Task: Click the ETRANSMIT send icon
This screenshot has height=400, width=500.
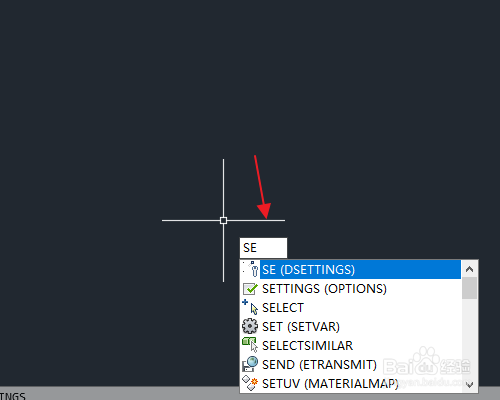Action: 250,364
